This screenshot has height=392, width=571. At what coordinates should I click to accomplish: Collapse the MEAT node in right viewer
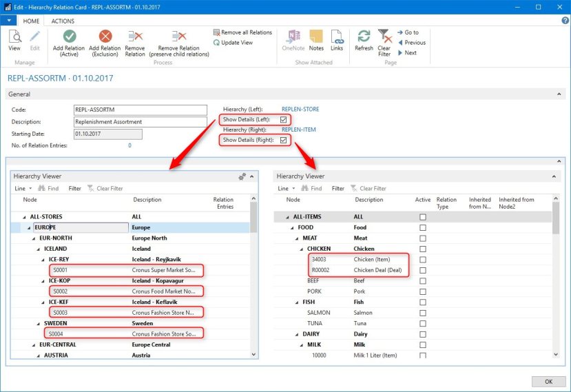tap(297, 238)
